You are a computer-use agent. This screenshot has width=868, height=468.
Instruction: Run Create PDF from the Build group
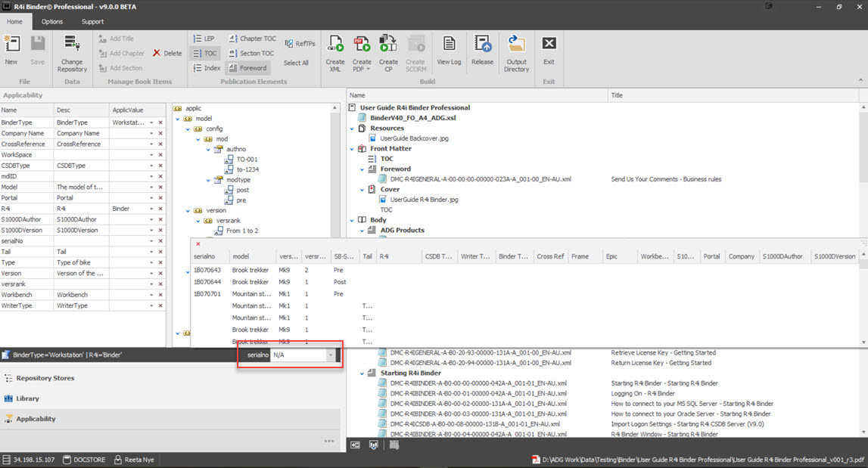click(362, 53)
